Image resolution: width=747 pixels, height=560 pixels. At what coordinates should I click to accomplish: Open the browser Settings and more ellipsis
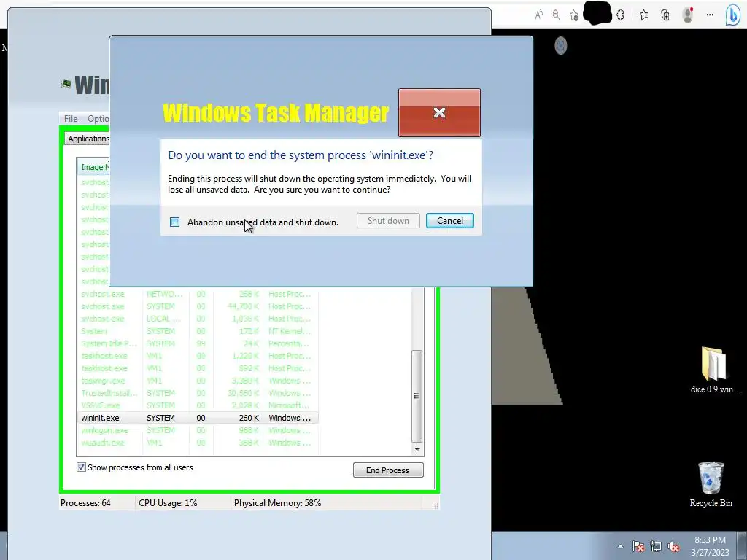[x=710, y=15]
